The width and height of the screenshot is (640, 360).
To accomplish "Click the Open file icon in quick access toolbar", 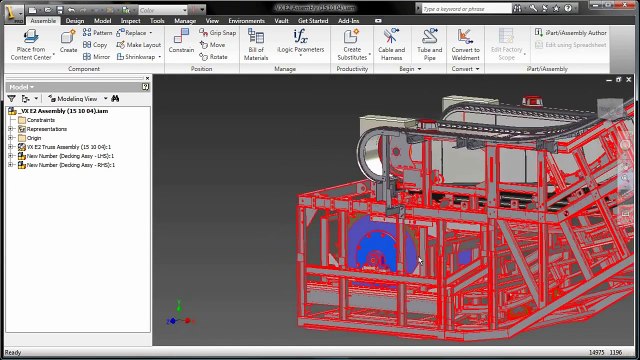I will 47,9.
